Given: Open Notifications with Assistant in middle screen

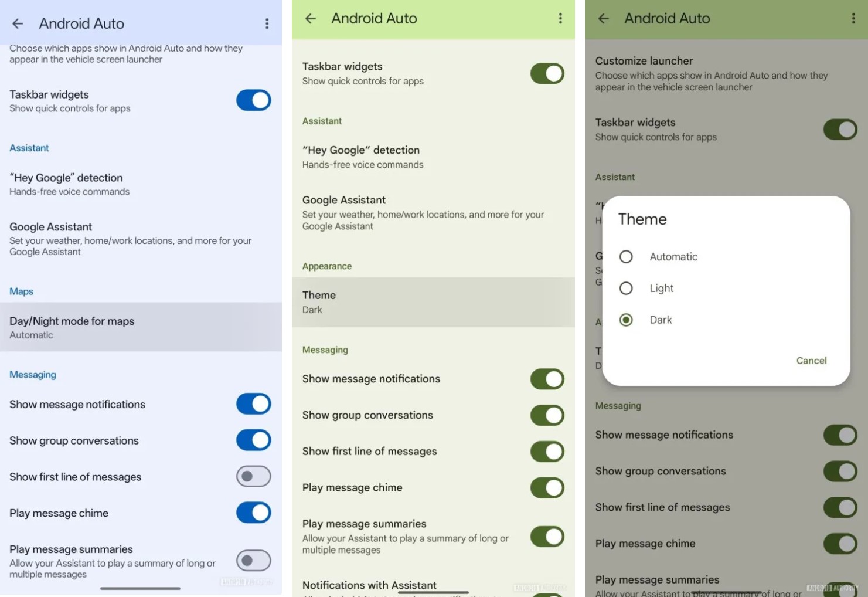Looking at the screenshot, I should [369, 585].
